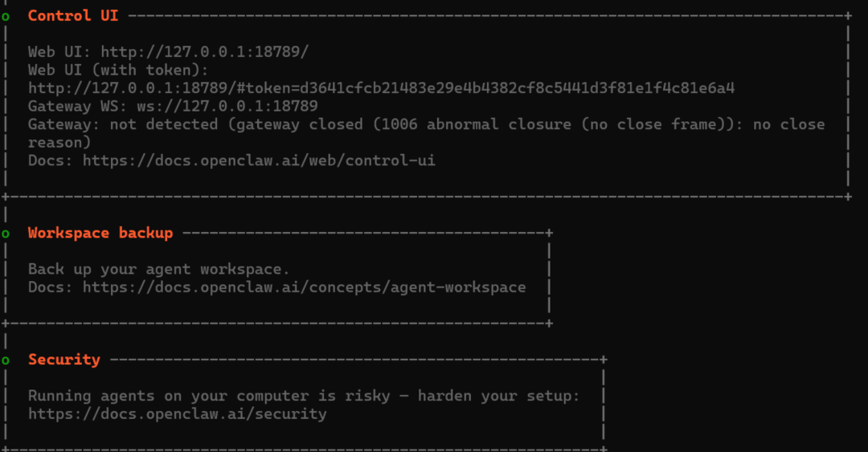Click the green circle beside Control UI

pos(6,17)
